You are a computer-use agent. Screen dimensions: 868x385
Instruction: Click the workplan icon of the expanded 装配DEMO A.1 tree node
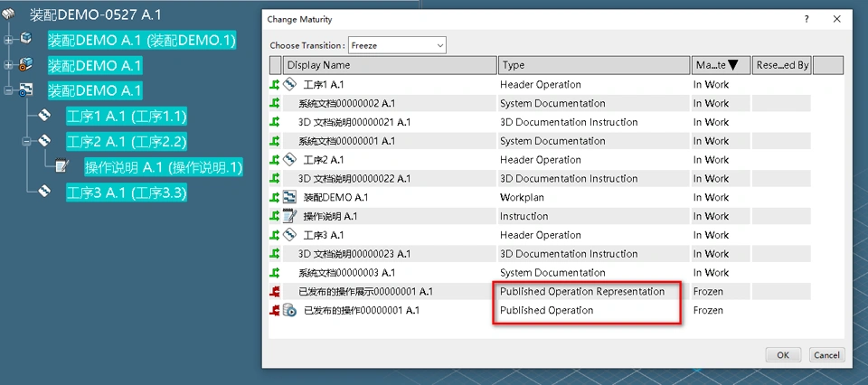pyautogui.click(x=26, y=89)
